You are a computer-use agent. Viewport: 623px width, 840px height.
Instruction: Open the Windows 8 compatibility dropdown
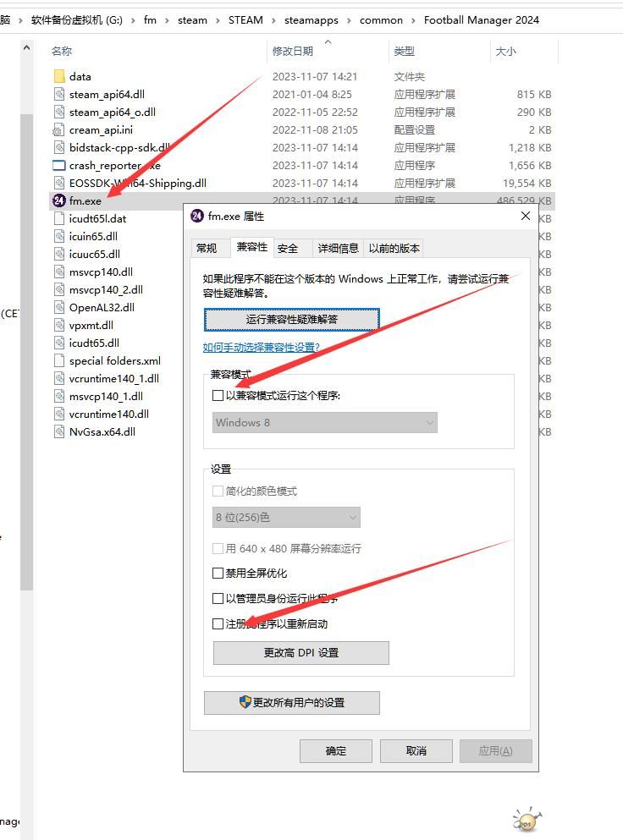click(x=325, y=422)
